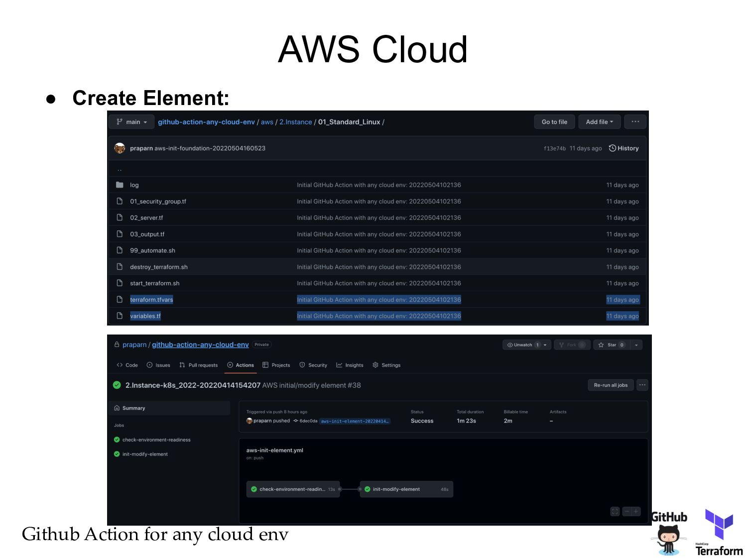Viewport: 747px width, 560px height.
Task: Click praparn avatar in commit bar
Action: pos(120,148)
